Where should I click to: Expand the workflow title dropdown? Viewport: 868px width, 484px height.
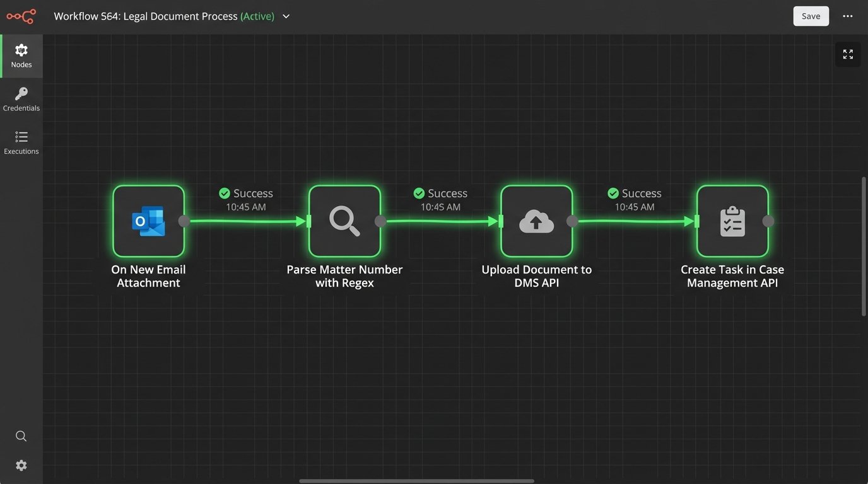(286, 16)
